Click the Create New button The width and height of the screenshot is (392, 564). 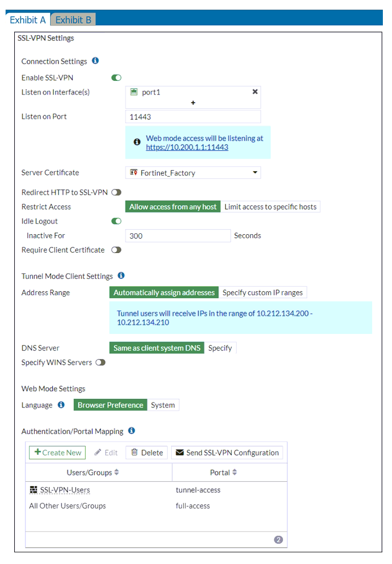pyautogui.click(x=57, y=453)
